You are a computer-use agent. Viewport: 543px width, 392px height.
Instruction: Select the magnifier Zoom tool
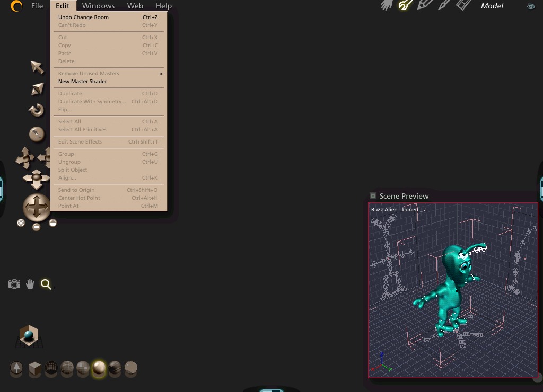pyautogui.click(x=46, y=284)
